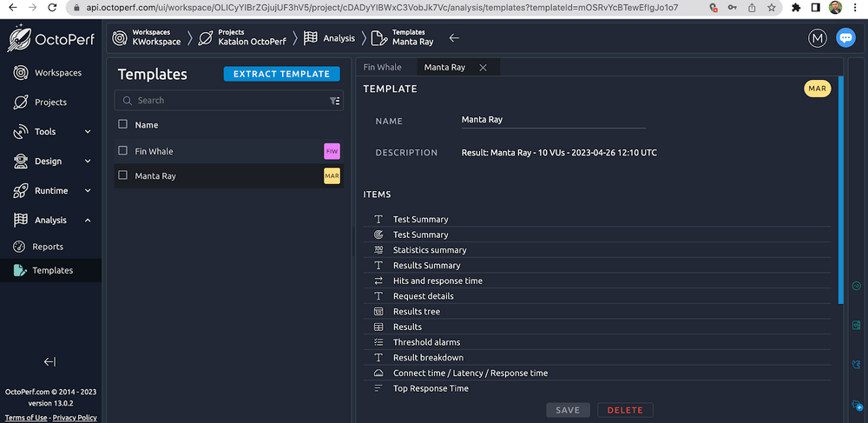Bookmark this page with the star icon

click(x=771, y=7)
